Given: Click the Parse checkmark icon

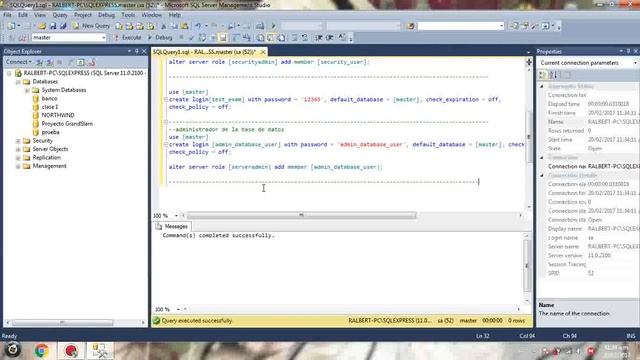Looking at the screenshot, I should click(191, 38).
